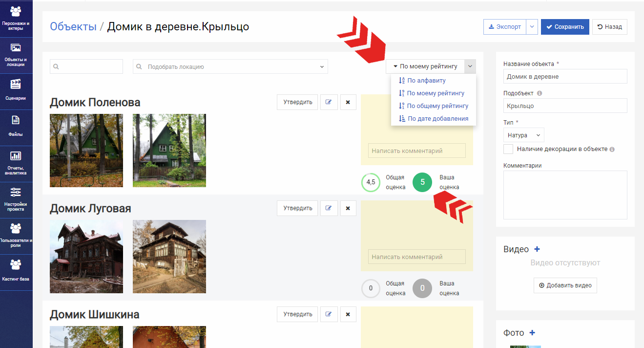Image resolution: width=644 pixels, height=348 pixels.
Task: Open first photo of Домик Луговая
Action: 86,257
